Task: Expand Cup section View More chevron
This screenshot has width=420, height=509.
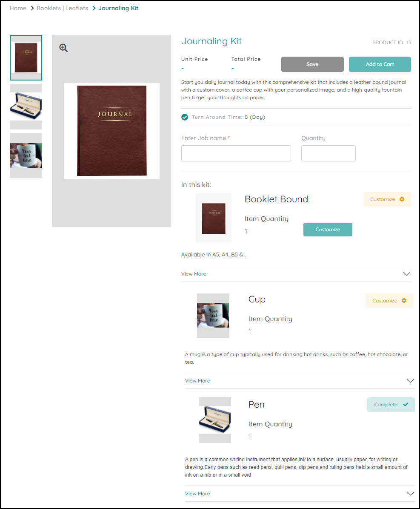Action: pos(411,380)
